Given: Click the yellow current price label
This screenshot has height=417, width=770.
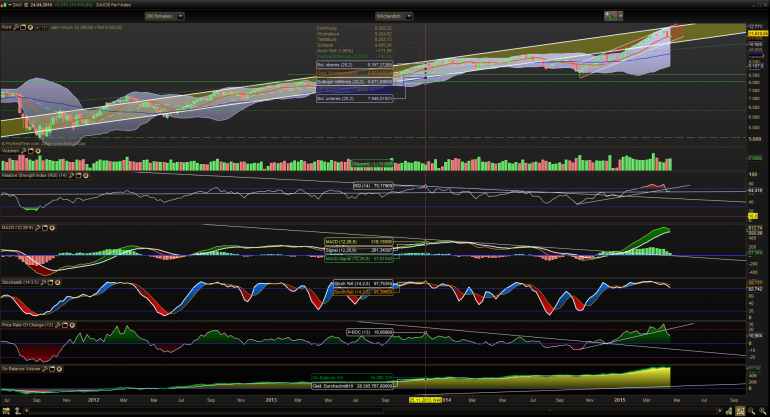Looking at the screenshot, I should [x=758, y=33].
